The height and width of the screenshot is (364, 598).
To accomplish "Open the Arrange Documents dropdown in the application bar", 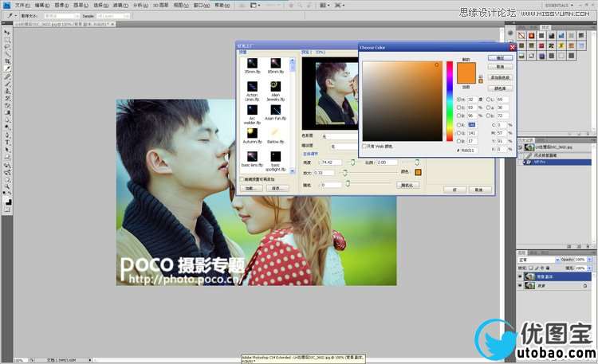I will tap(325, 6).
